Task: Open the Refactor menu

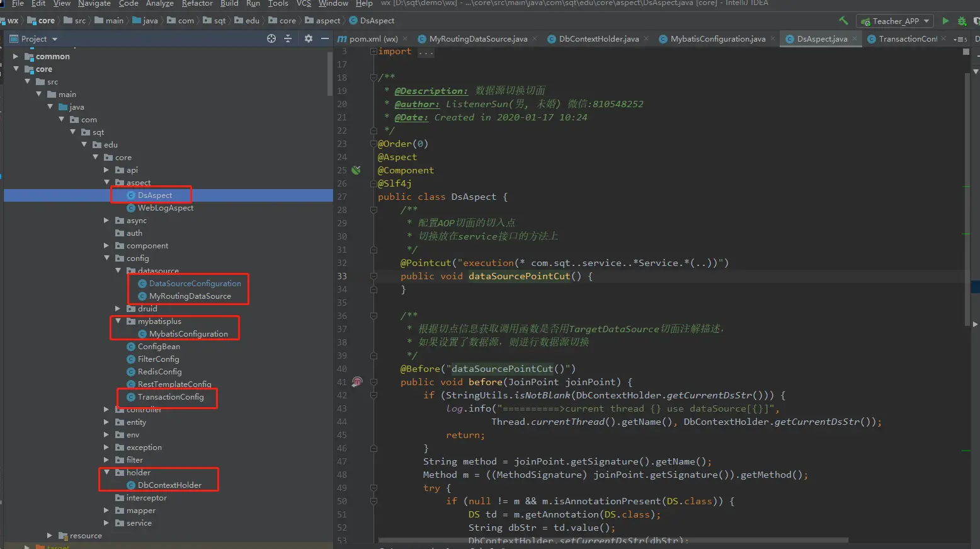Action: coord(197,3)
